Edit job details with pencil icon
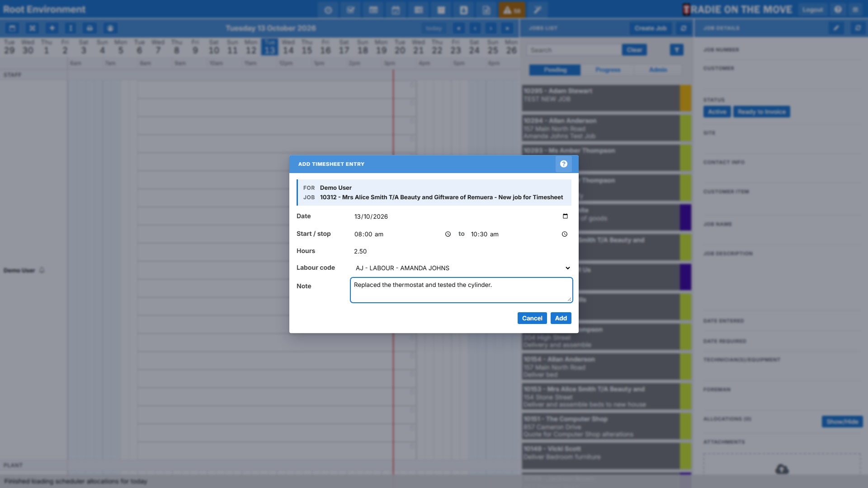 coord(836,28)
